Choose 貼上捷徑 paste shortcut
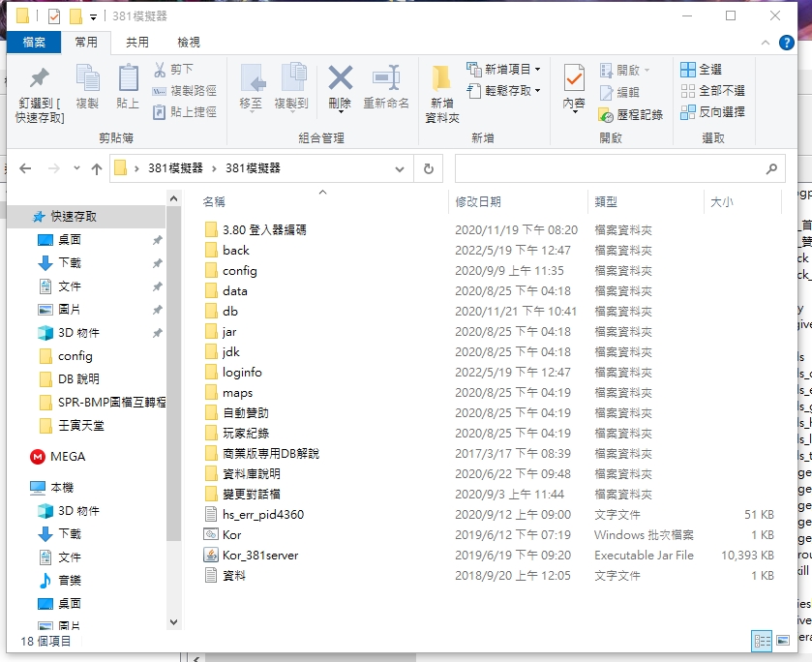Viewport: 812px width, 662px height. (x=184, y=112)
